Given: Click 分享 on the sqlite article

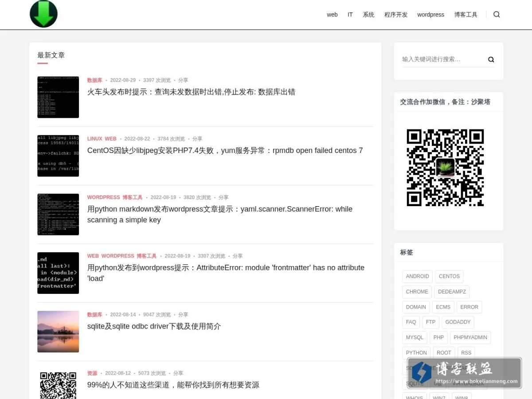Looking at the screenshot, I should (x=183, y=314).
